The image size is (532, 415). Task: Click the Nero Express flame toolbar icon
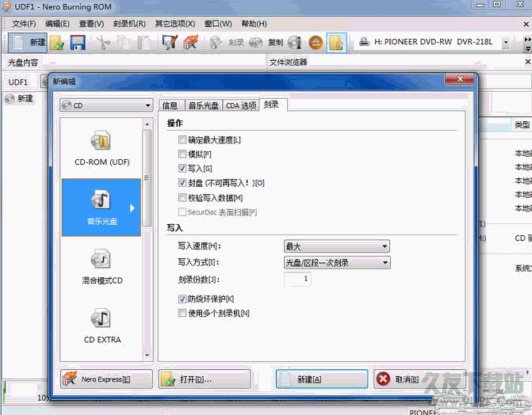(x=190, y=43)
